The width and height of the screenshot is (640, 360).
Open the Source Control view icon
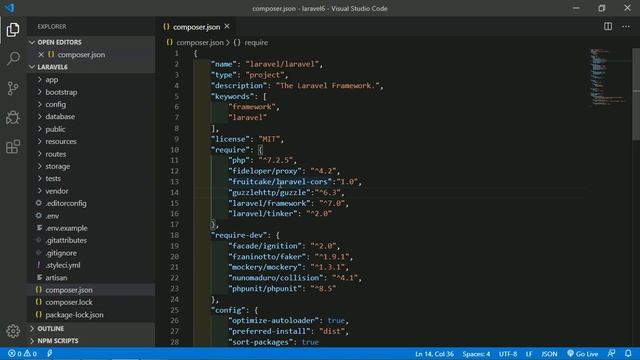pyautogui.click(x=13, y=88)
